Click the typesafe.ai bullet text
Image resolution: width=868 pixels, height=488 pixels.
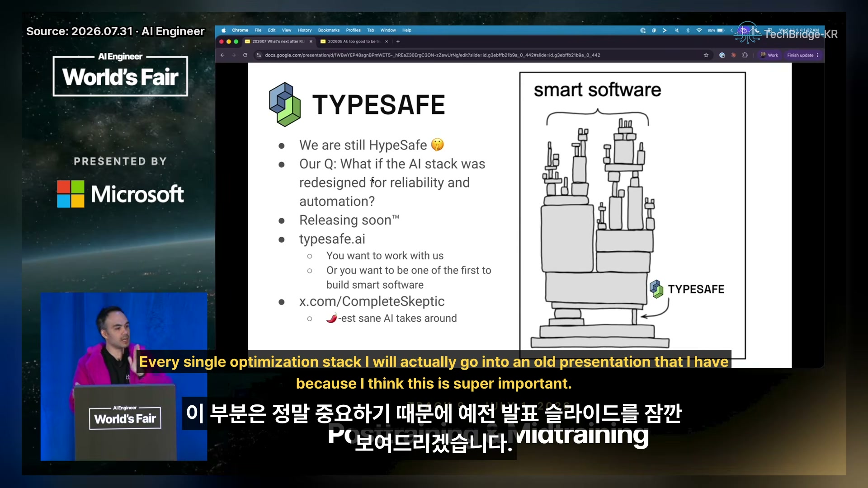pyautogui.click(x=332, y=239)
